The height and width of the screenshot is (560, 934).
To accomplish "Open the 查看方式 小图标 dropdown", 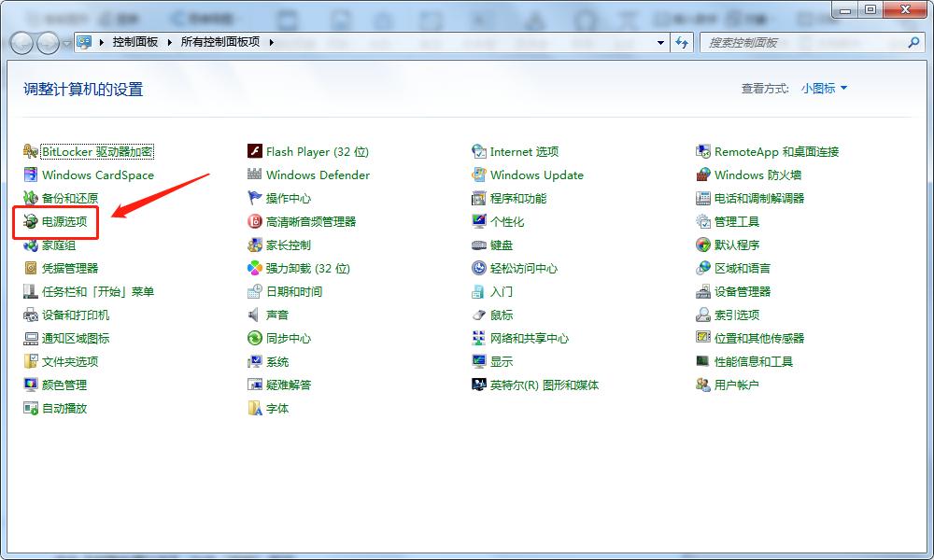I will click(824, 89).
